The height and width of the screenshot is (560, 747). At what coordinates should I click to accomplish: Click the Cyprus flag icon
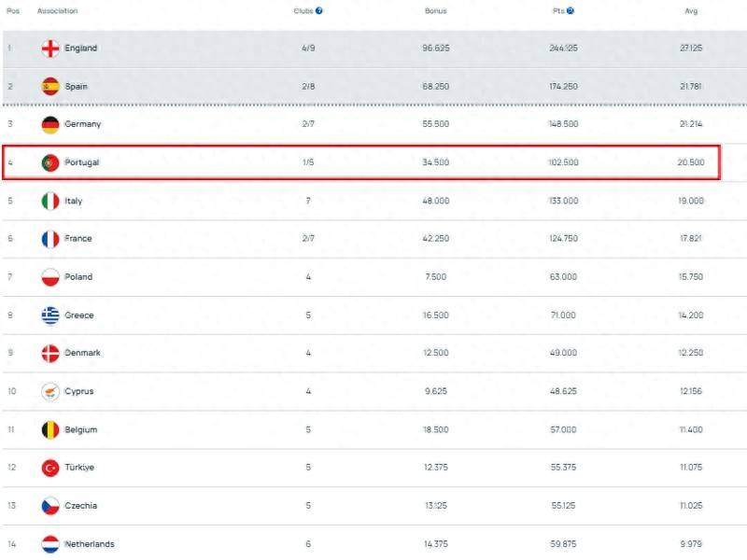click(50, 391)
